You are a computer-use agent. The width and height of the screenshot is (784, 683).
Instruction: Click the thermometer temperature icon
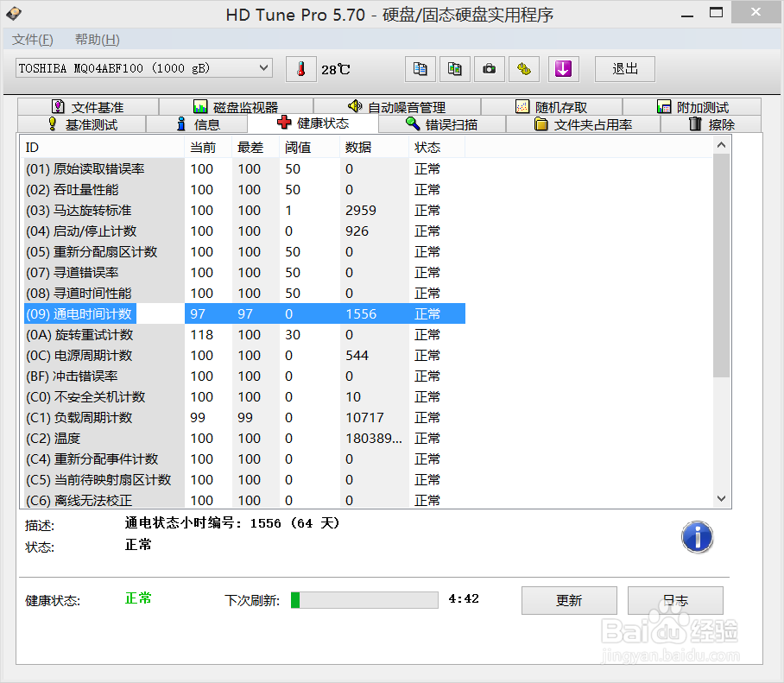point(300,69)
